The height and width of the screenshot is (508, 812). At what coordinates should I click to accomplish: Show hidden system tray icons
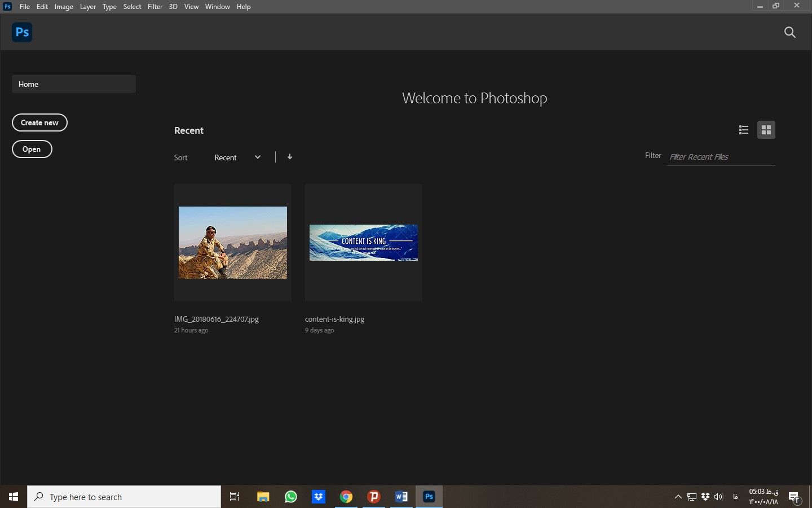(x=678, y=497)
